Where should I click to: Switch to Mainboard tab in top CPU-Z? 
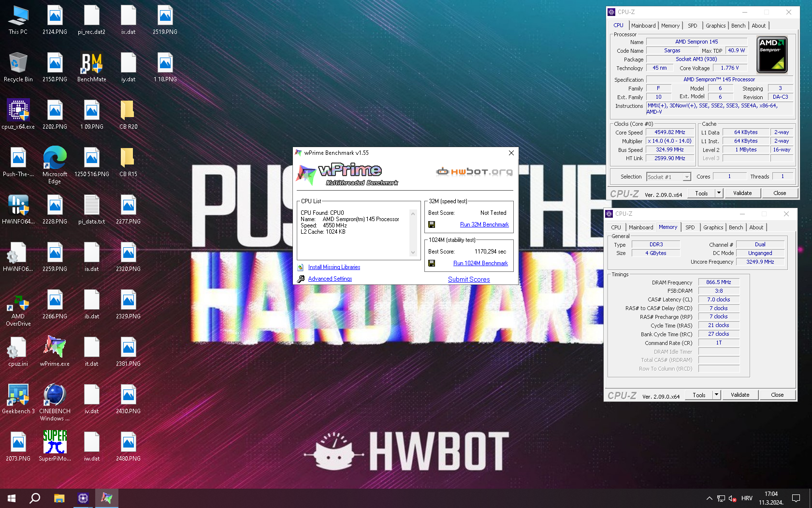coord(643,26)
